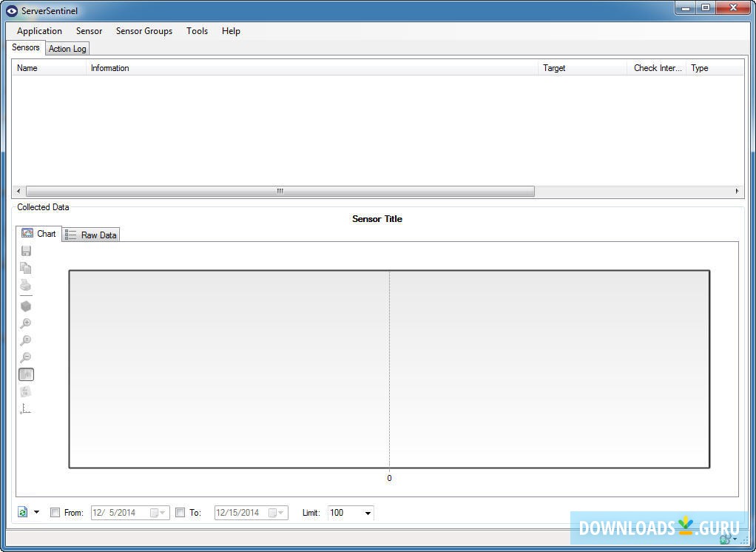Open the Tools menu
This screenshot has height=552, width=756.
pos(198,31)
